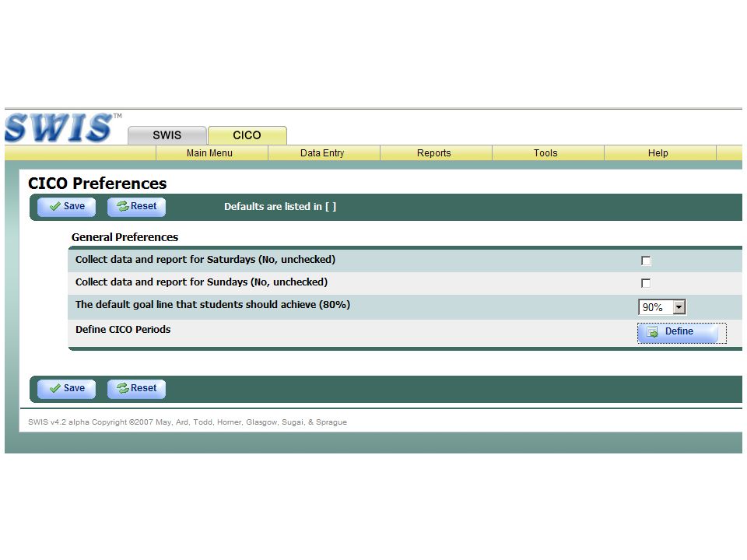Click the top Save button
Image resolution: width=747 pixels, height=560 pixels.
[x=67, y=207]
